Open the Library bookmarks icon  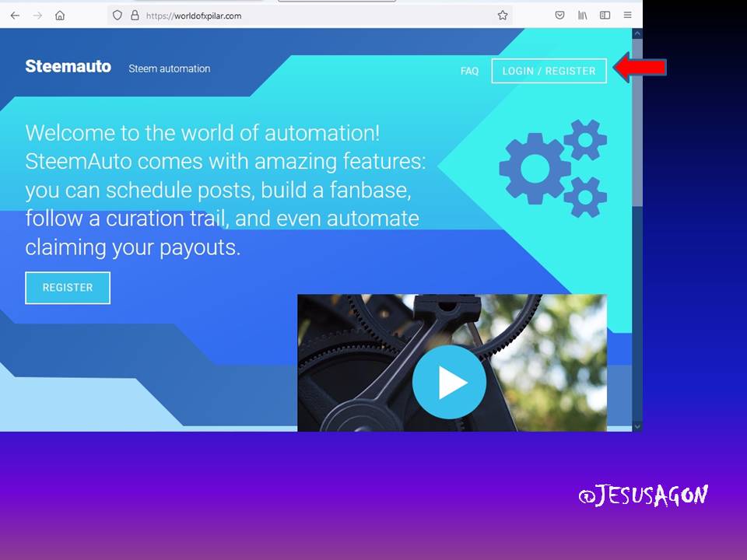(x=583, y=16)
